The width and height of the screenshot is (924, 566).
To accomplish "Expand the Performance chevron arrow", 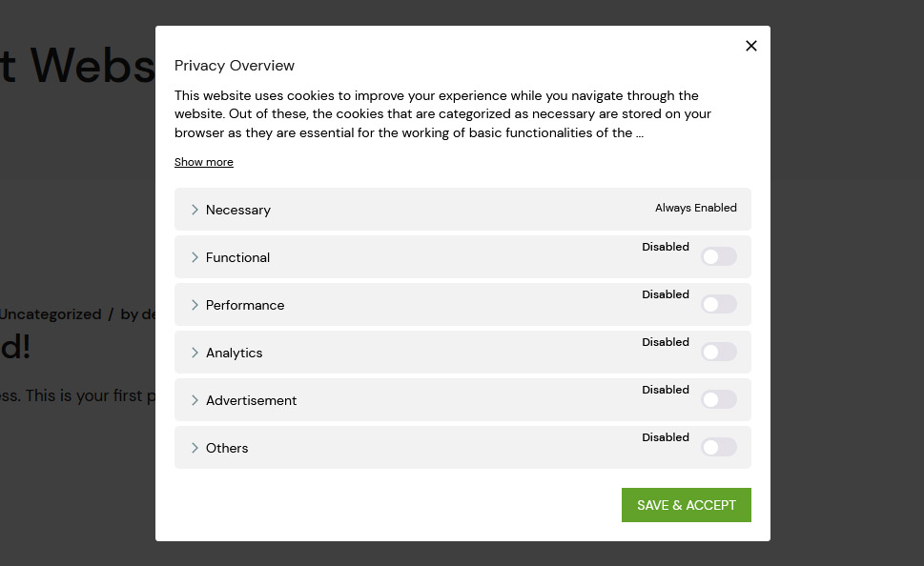I will [x=195, y=305].
